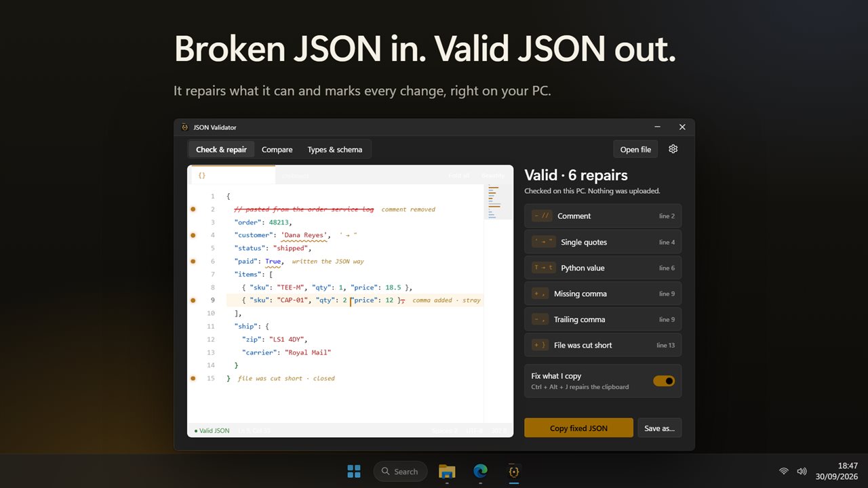This screenshot has width=868, height=488.
Task: Click the Open file button
Action: pyautogui.click(x=635, y=149)
